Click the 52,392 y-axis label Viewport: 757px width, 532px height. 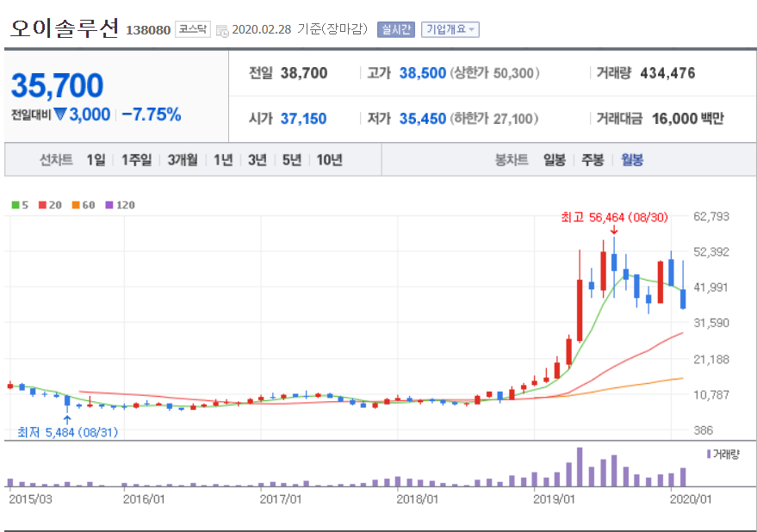coord(711,252)
